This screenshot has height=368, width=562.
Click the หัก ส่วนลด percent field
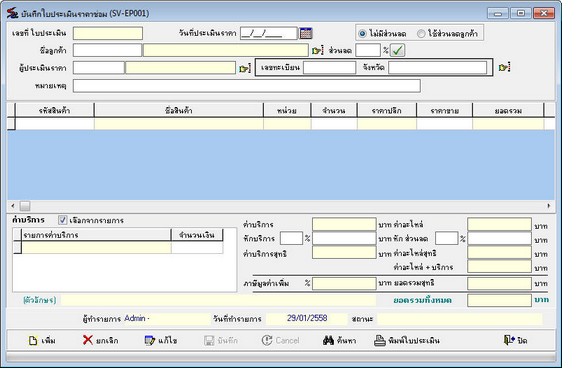click(x=447, y=238)
